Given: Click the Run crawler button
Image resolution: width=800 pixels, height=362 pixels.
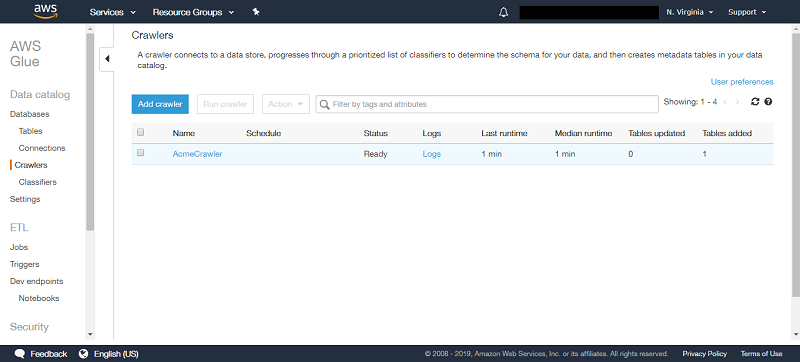Looking at the screenshot, I should tap(226, 104).
